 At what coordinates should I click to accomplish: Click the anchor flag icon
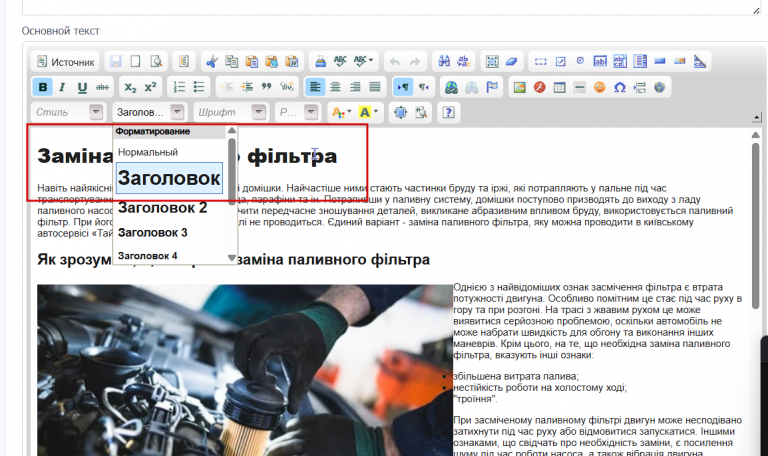(x=492, y=87)
